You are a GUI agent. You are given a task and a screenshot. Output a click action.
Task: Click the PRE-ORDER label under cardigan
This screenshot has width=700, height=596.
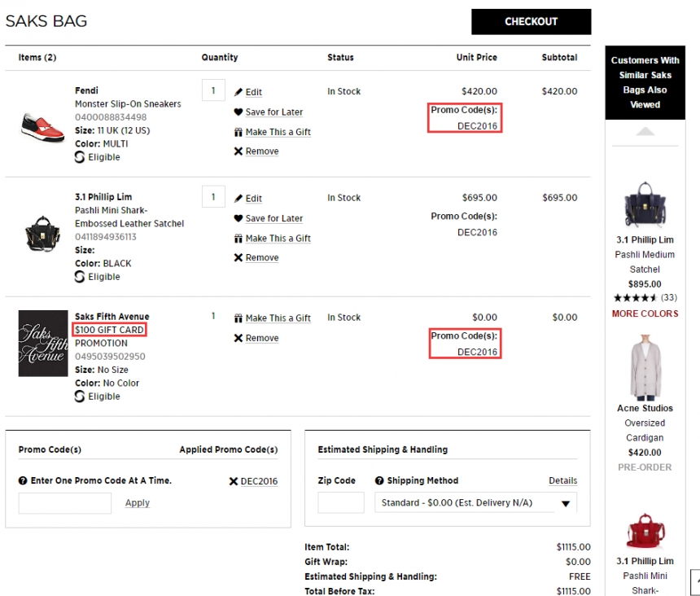pyautogui.click(x=645, y=467)
